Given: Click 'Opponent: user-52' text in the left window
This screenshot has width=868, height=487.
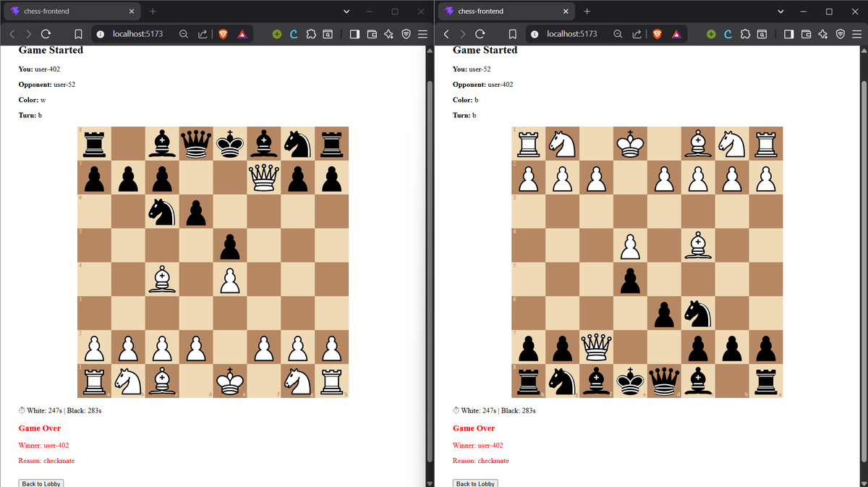Looking at the screenshot, I should pyautogui.click(x=47, y=85).
